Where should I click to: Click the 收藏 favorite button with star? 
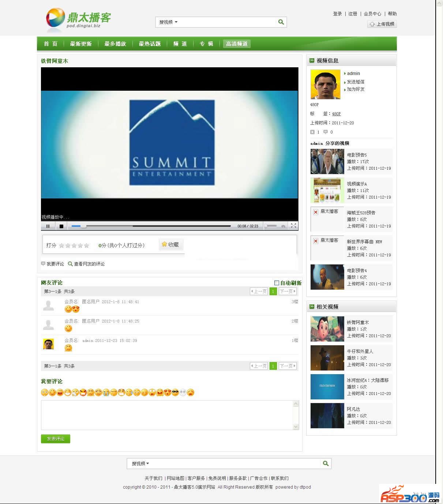170,244
